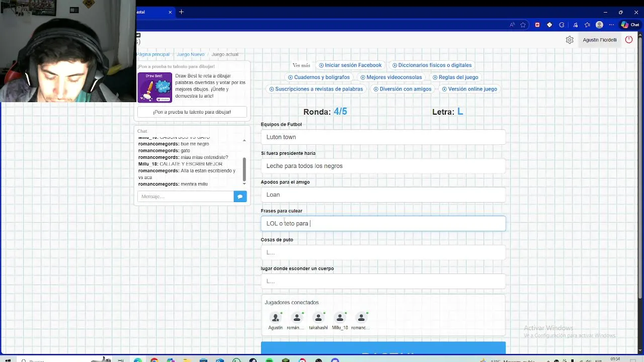644x362 pixels.
Task: Edit the Equipos de Futbol answer field
Action: [x=383, y=137]
